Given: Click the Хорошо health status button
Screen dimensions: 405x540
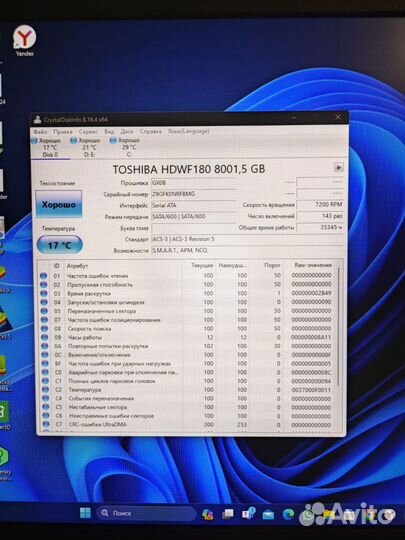Looking at the screenshot, I should coord(59,204).
